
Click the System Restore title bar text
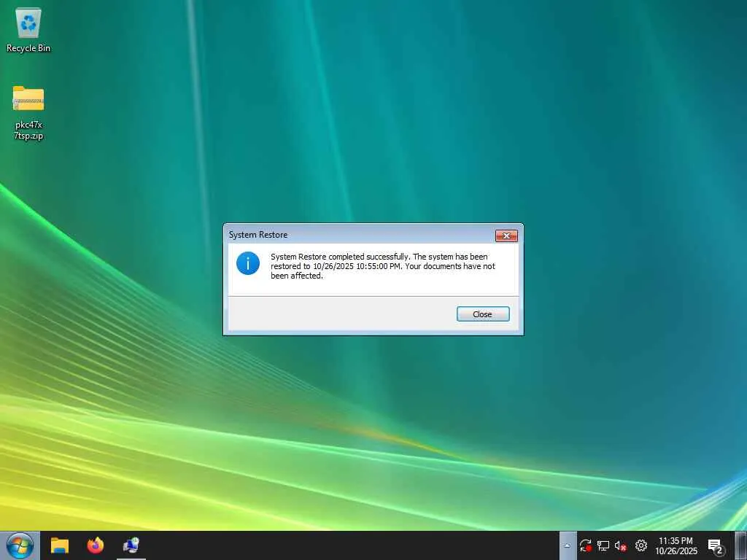pyautogui.click(x=258, y=235)
